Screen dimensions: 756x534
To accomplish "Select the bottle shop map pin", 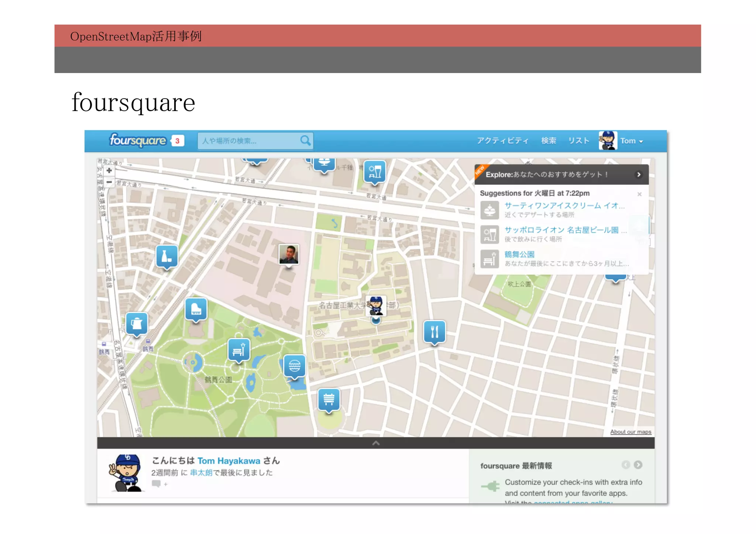I will (167, 257).
